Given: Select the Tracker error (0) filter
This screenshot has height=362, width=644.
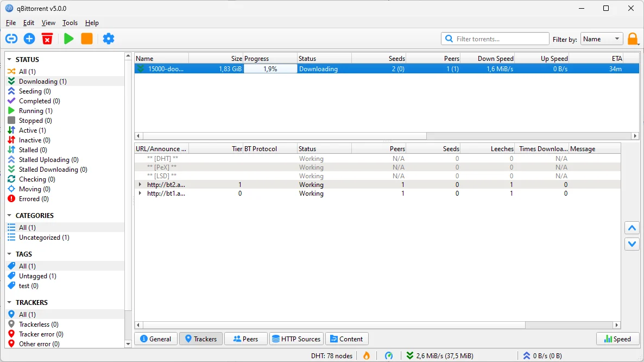Looking at the screenshot, I should coord(65,334).
